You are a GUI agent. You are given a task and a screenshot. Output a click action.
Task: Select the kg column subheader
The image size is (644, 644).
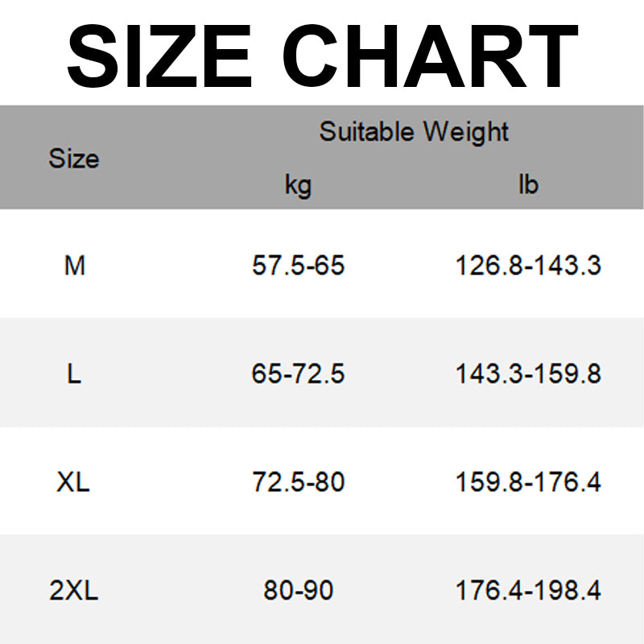pyautogui.click(x=298, y=186)
